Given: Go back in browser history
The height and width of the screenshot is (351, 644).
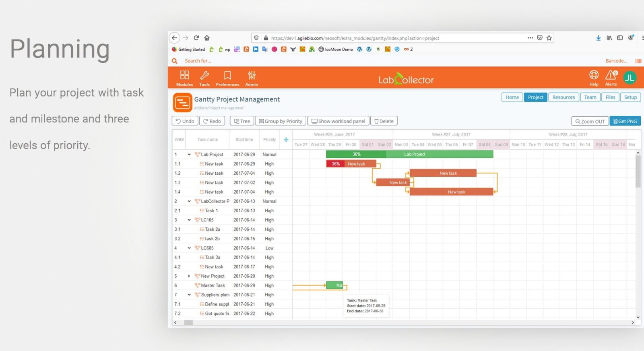Looking at the screenshot, I should [174, 38].
